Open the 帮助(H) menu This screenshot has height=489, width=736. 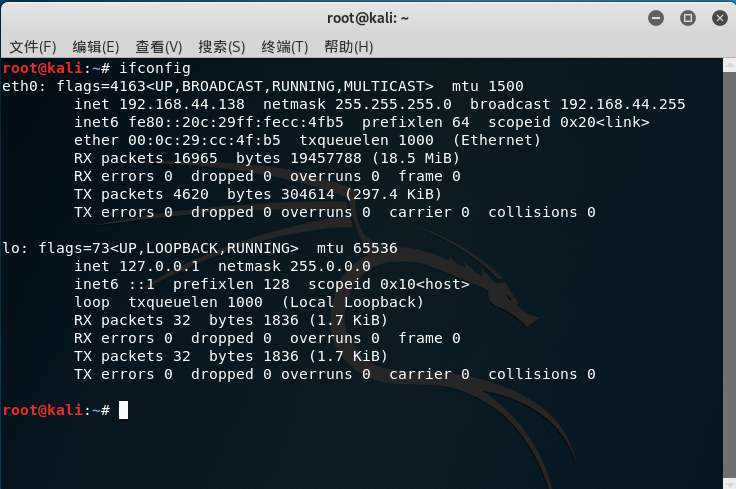pyautogui.click(x=348, y=46)
